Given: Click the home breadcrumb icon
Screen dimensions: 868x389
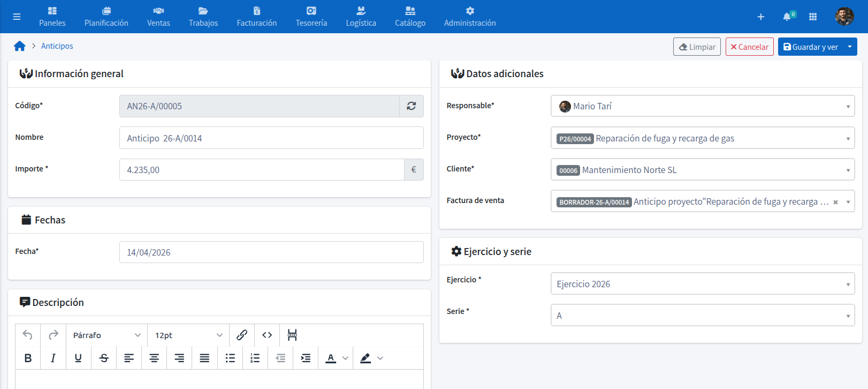Looking at the screenshot, I should pyautogui.click(x=20, y=46).
